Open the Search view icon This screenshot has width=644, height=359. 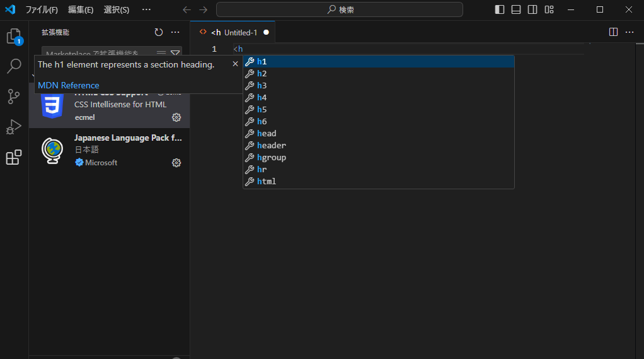click(x=14, y=66)
